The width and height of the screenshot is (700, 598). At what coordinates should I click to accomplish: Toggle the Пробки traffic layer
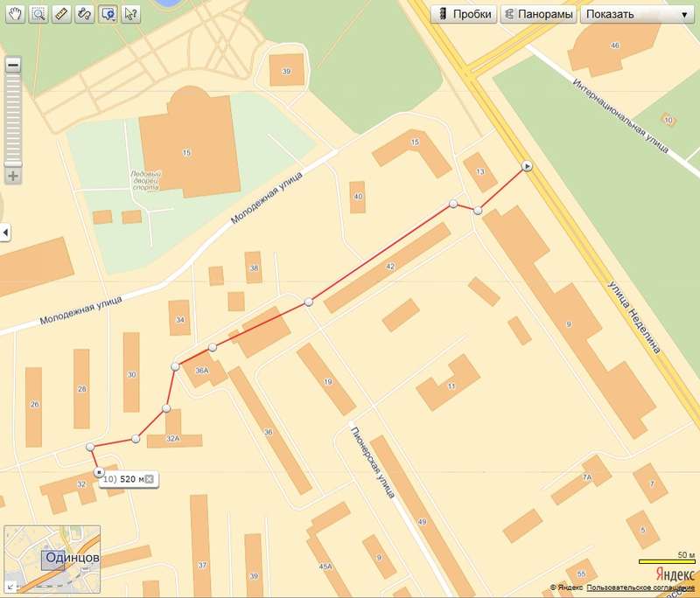[465, 15]
